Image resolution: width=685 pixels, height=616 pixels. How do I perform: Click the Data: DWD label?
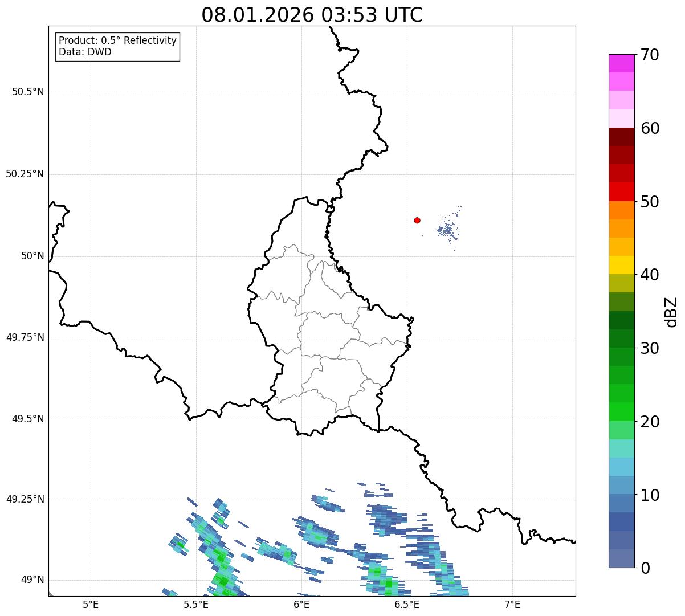click(85, 52)
